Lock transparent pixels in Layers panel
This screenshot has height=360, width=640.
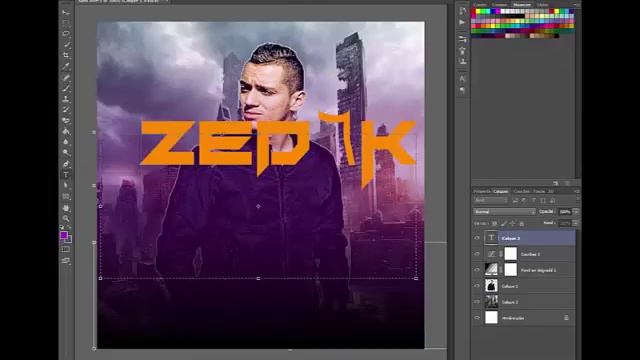pos(494,223)
